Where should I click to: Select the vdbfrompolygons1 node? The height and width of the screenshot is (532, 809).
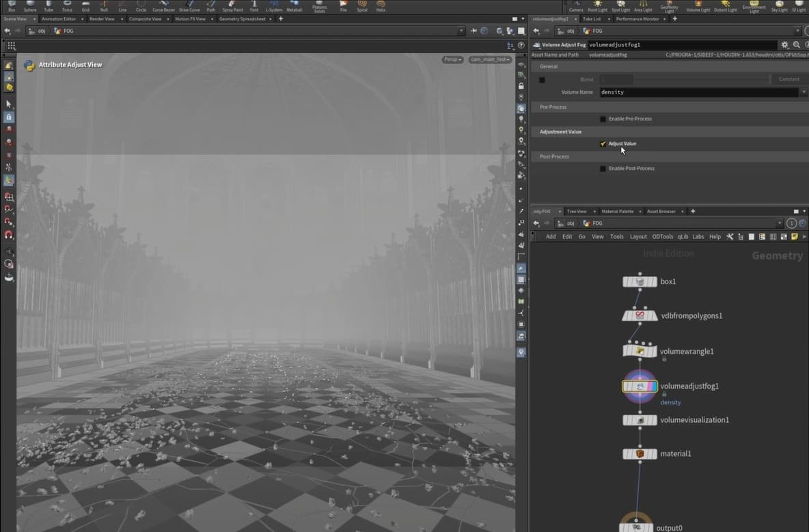click(640, 316)
